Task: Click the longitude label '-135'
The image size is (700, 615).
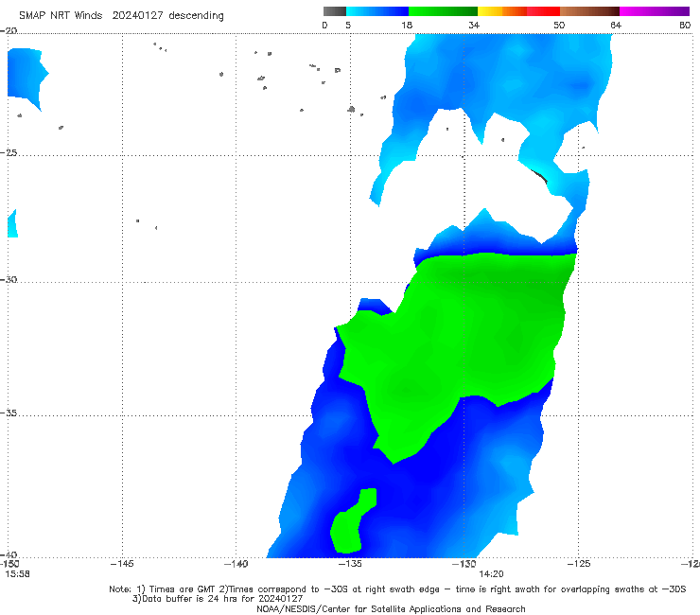Action: (350, 564)
